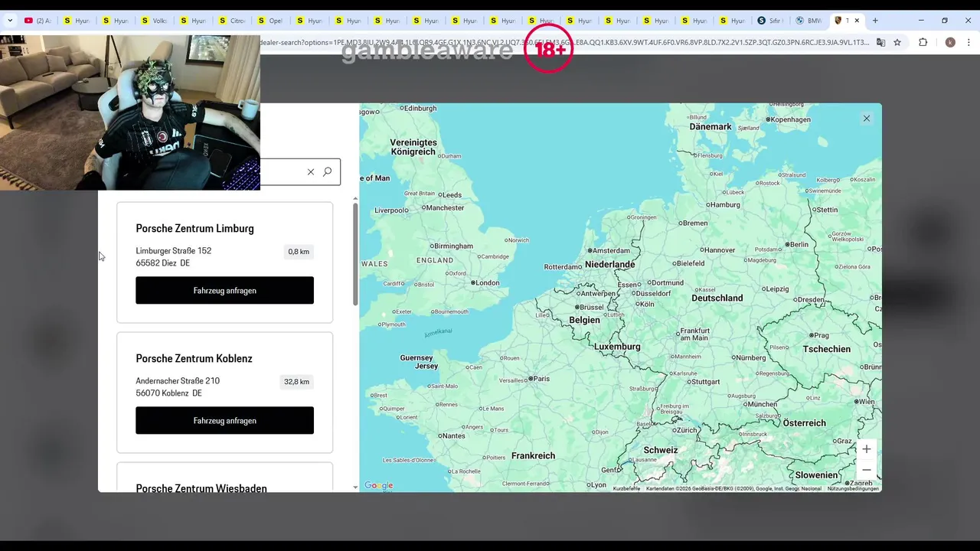980x551 pixels.
Task: Click the Edinburgh label on the map
Action: pyautogui.click(x=420, y=108)
